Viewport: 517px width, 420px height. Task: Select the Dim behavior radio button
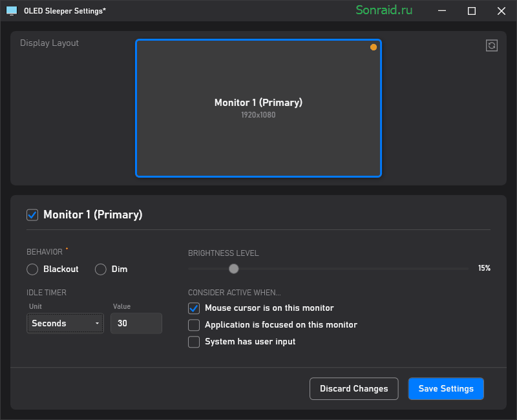click(101, 269)
